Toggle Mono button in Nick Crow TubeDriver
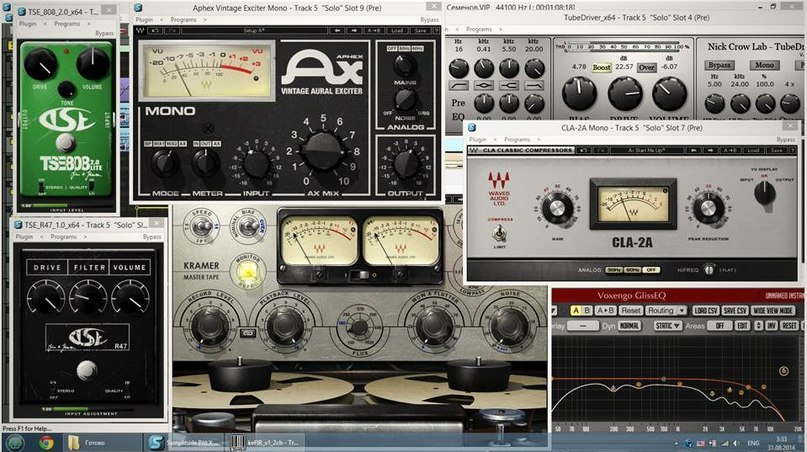807x452 pixels. tap(764, 65)
